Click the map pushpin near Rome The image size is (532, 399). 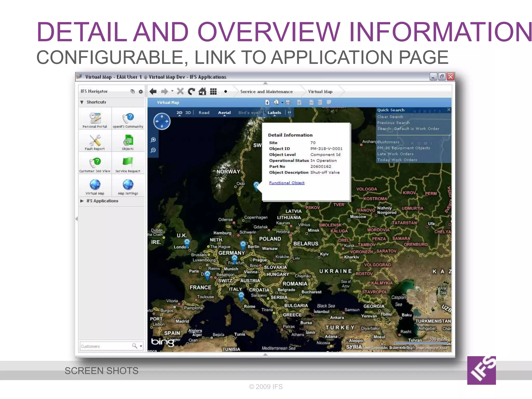(241, 296)
